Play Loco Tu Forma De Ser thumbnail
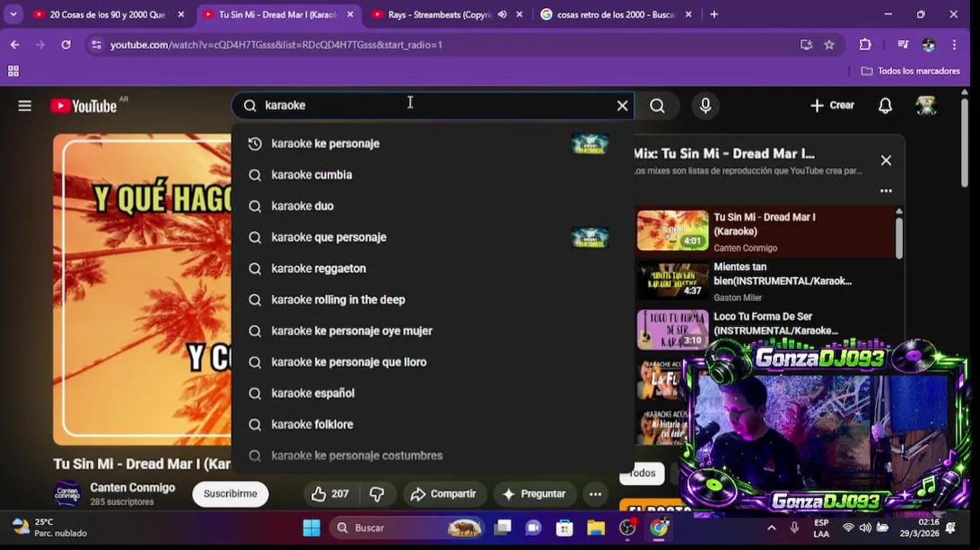Screen dimensions: 980x550 pos(673,330)
